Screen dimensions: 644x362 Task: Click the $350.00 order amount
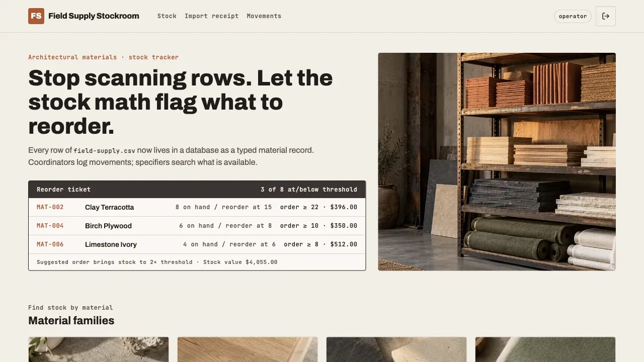click(x=344, y=226)
